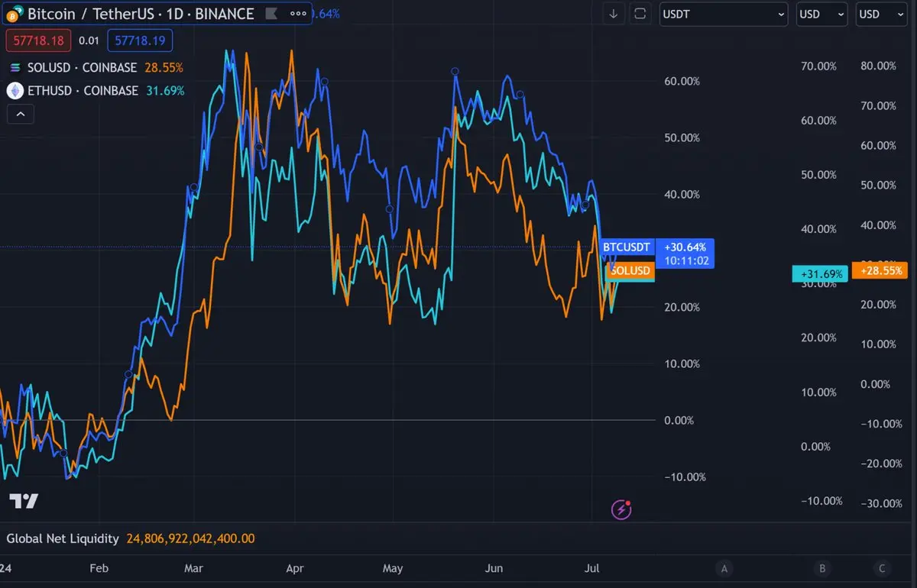
Task: Select the Global Net Liquidity indicator label
Action: click(x=63, y=538)
